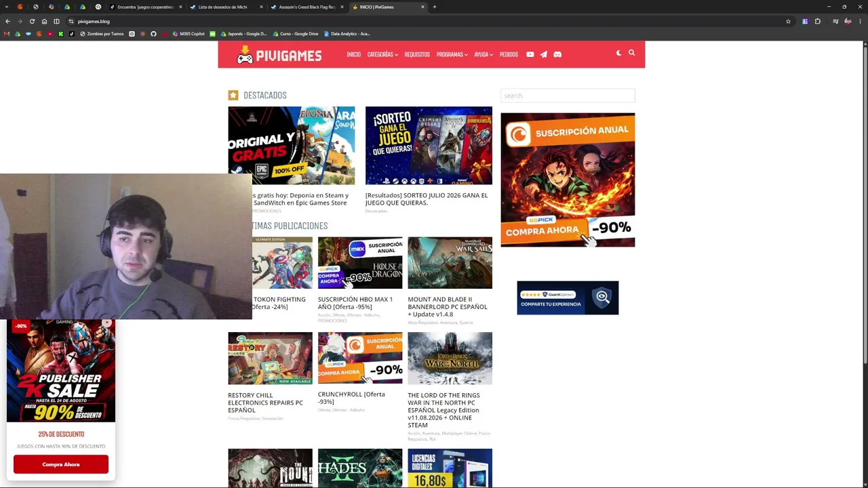Expand the CATEGORÍAS dropdown menu
Image resolution: width=868 pixels, height=488 pixels.
click(x=382, y=54)
